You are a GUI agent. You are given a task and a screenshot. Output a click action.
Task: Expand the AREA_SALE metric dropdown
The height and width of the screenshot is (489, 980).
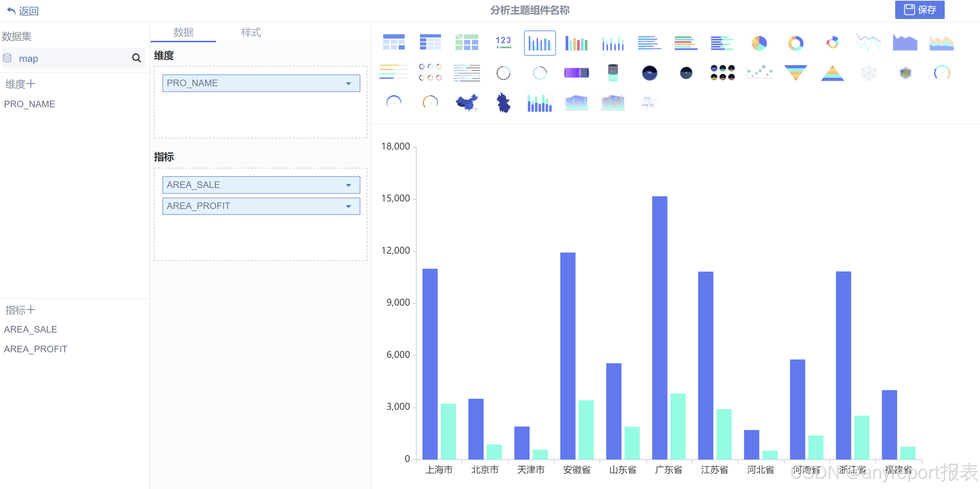tap(349, 185)
